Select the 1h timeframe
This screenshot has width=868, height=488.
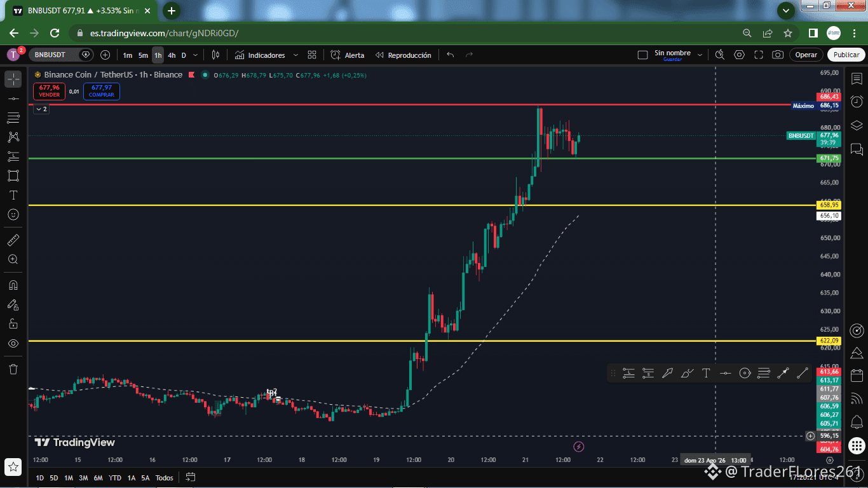pos(158,55)
